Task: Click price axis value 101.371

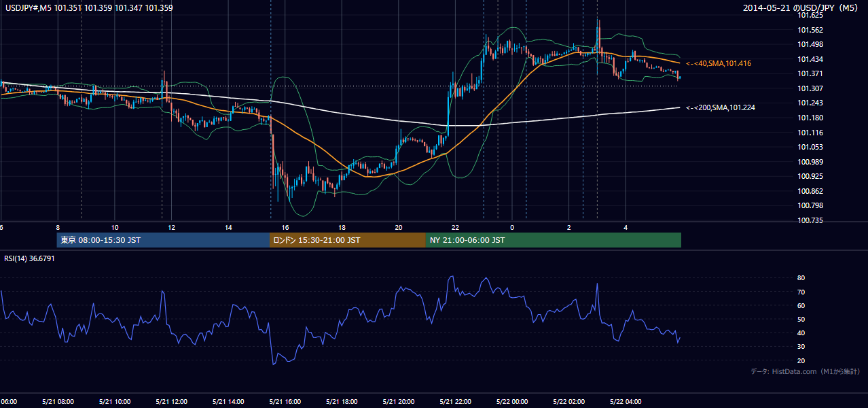Action: pos(810,73)
